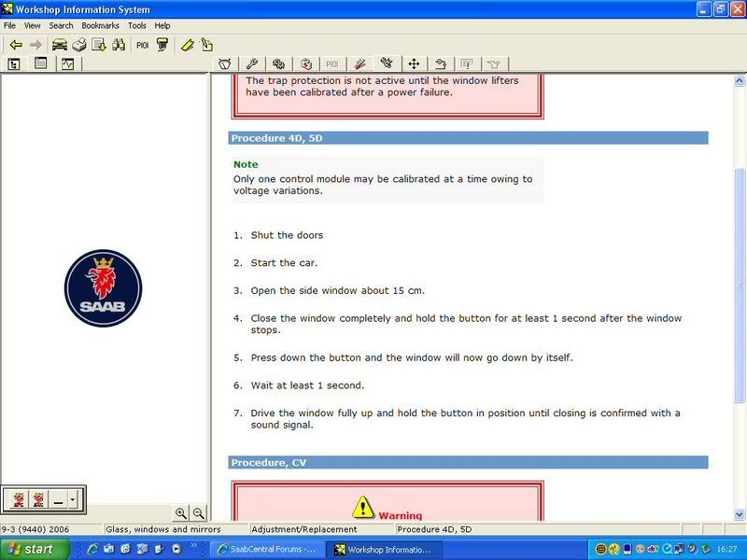Click the P!O! toolbar icon

point(142,44)
